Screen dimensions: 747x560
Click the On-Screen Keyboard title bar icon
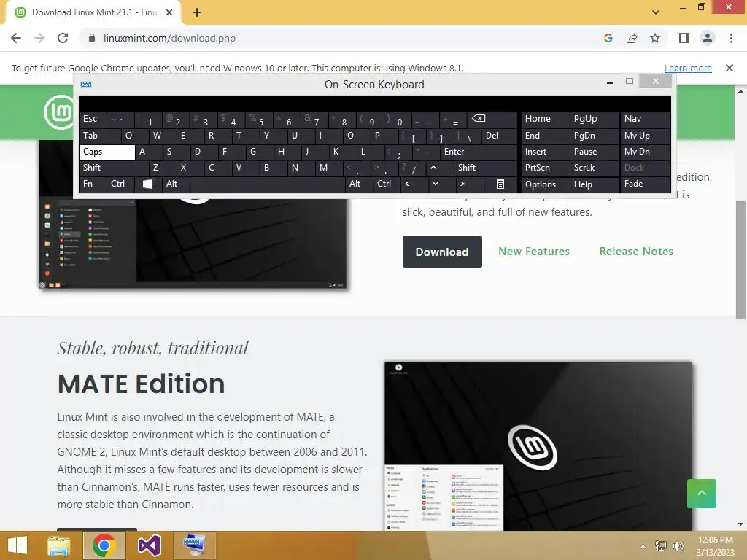coord(86,85)
